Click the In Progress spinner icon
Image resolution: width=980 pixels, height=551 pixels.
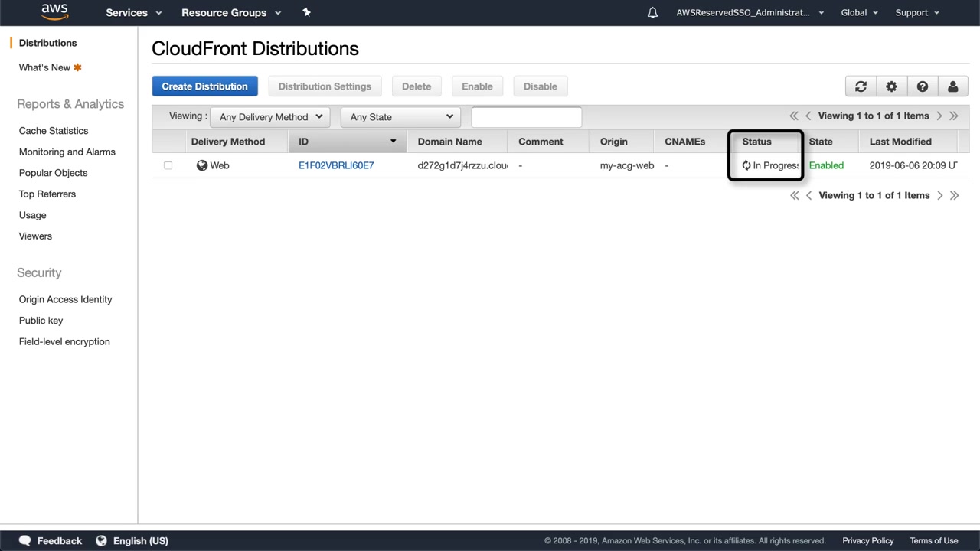tap(746, 165)
